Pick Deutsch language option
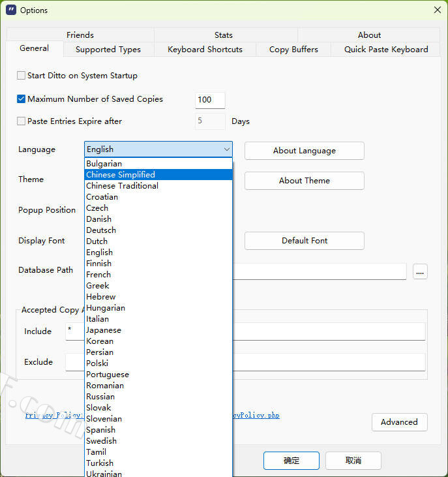Screen dimensions: 448x477 158,230
